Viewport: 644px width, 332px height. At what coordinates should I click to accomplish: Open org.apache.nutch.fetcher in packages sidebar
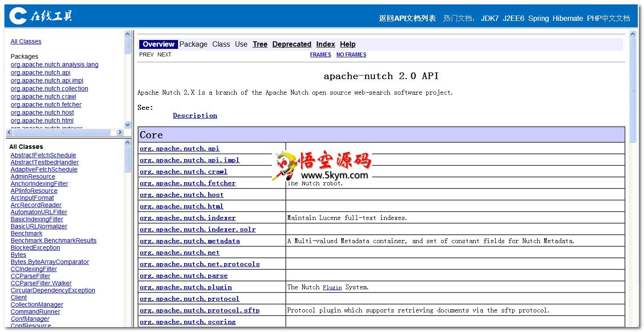[46, 104]
